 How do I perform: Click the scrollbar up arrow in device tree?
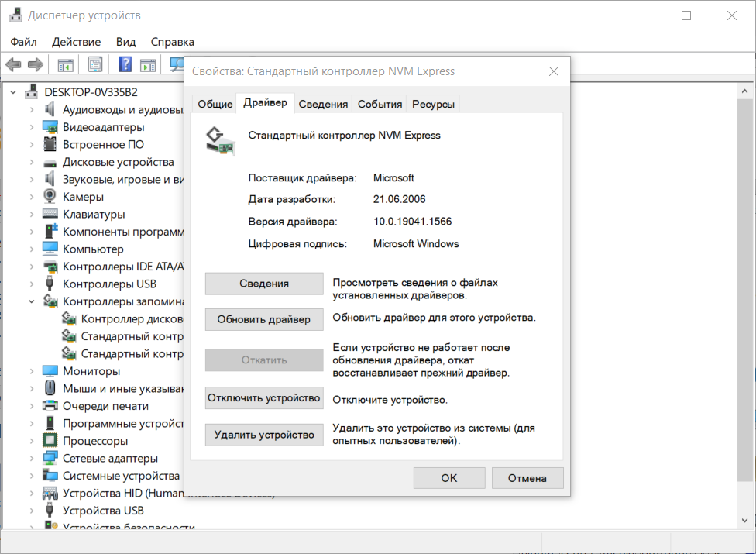(x=745, y=91)
